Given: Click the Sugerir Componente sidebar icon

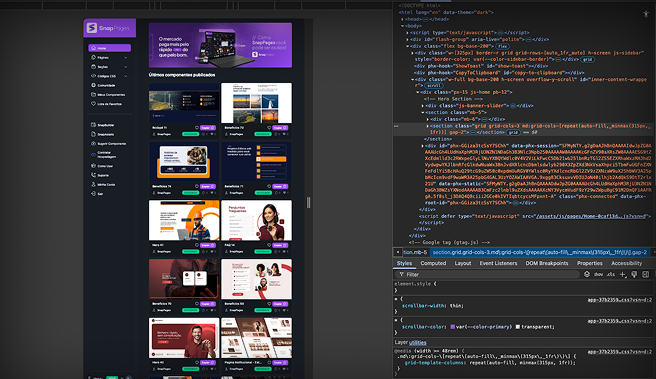Looking at the screenshot, I should pyautogui.click(x=93, y=143).
